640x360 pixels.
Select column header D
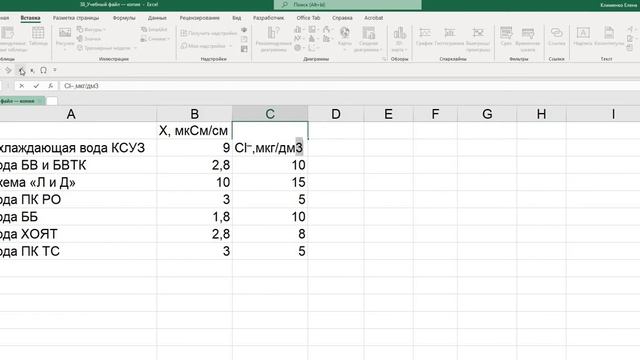pyautogui.click(x=336, y=114)
